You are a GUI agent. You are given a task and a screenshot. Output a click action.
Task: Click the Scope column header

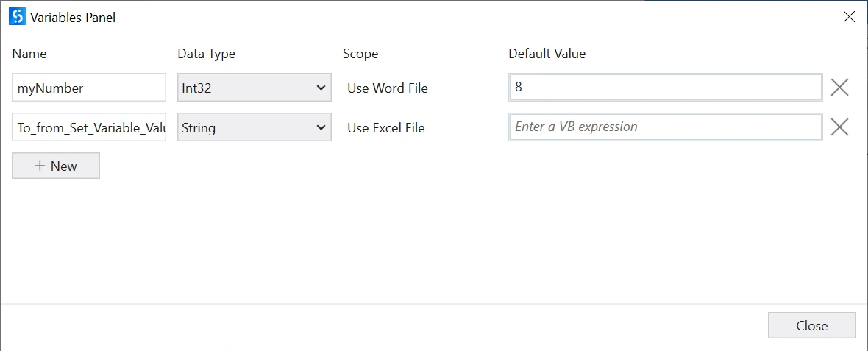point(360,54)
